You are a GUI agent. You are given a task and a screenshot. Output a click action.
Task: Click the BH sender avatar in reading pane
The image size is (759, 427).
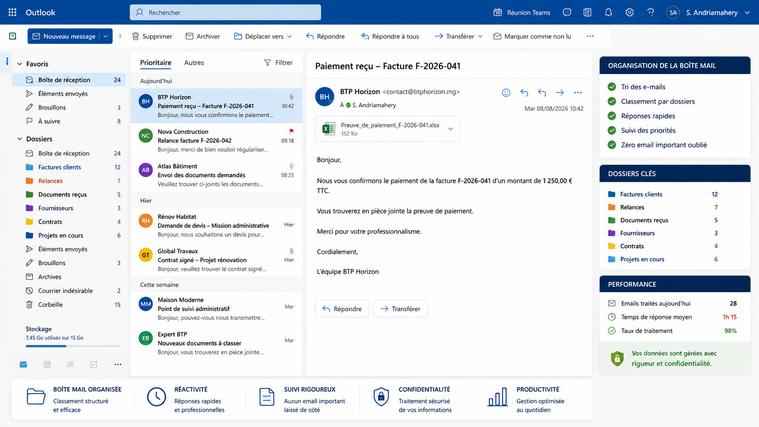[325, 96]
